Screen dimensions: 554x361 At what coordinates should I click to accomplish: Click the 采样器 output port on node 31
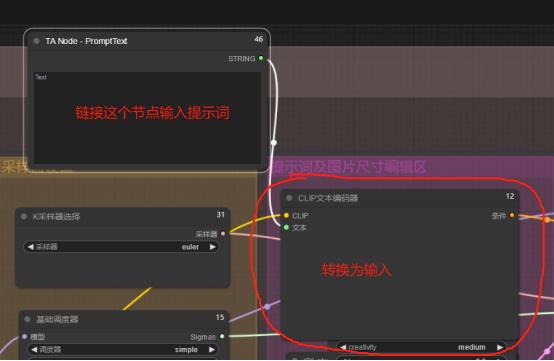(223, 233)
